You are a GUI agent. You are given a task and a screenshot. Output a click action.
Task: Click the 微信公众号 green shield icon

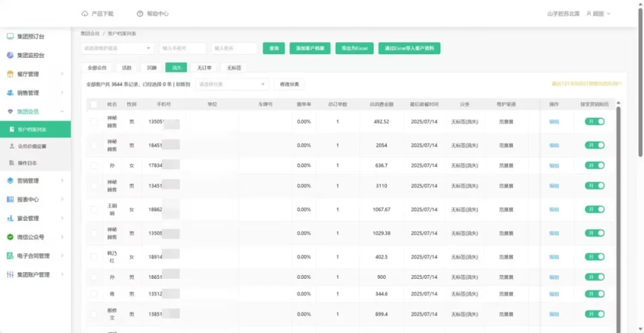click(10, 237)
